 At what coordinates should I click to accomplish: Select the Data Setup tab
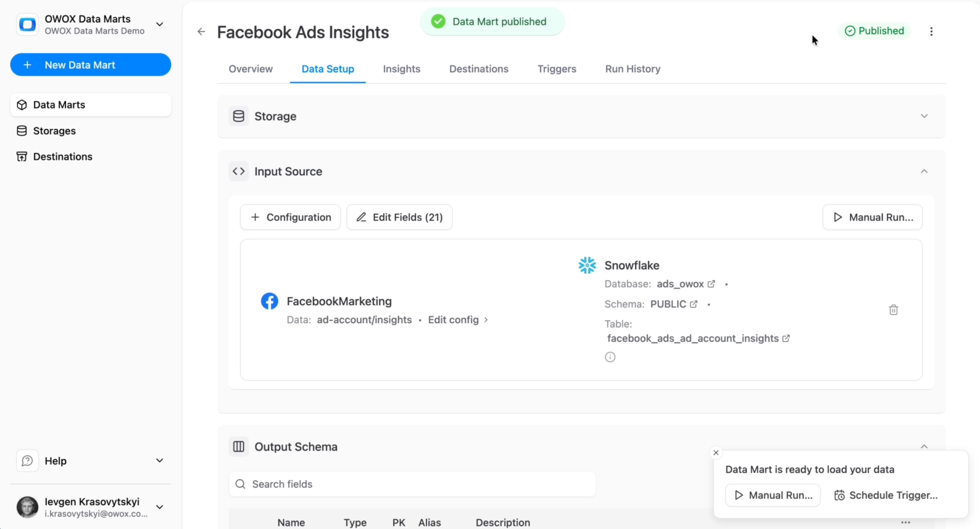click(328, 69)
